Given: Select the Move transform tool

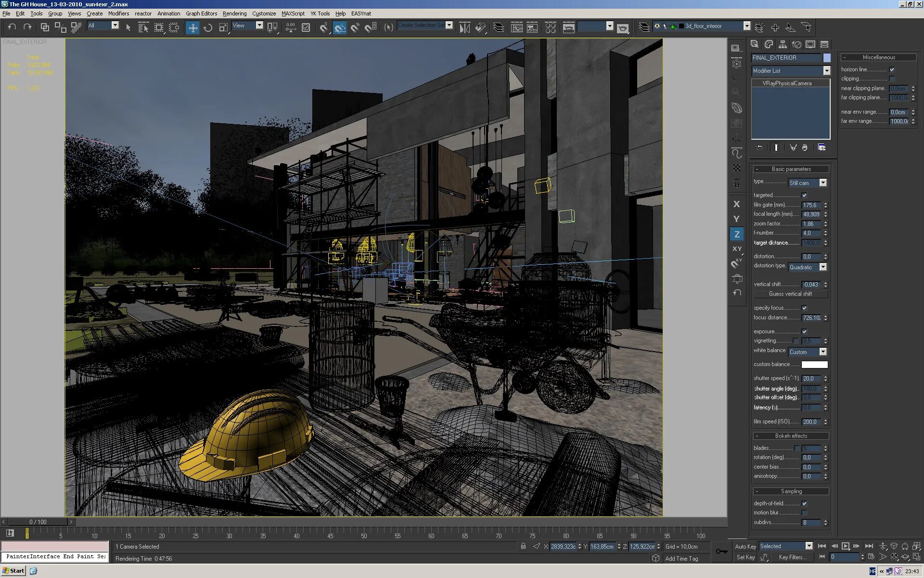Looking at the screenshot, I should [x=192, y=27].
